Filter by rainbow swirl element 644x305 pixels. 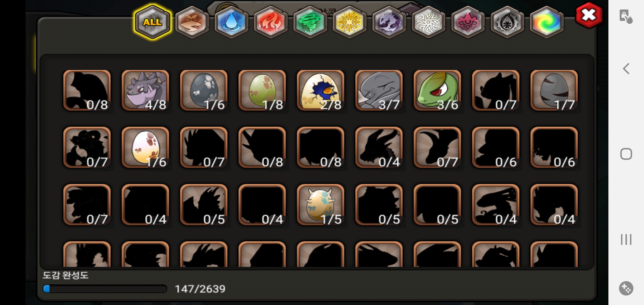tap(547, 22)
